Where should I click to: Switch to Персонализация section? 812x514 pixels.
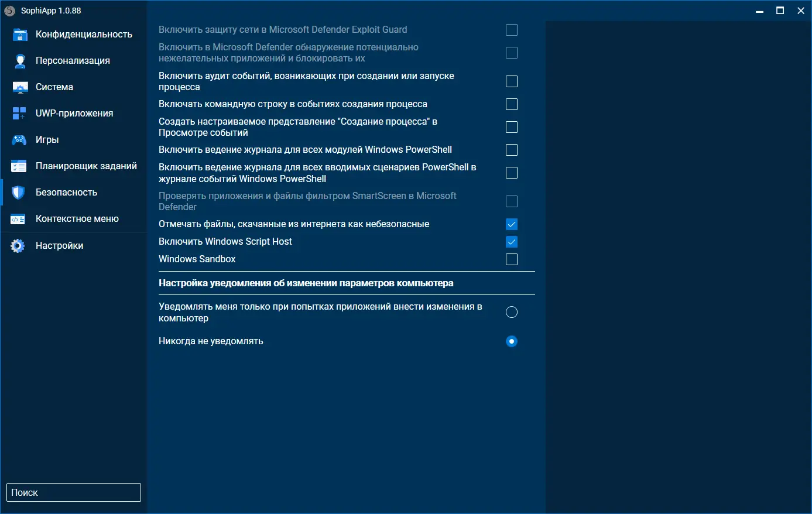click(x=73, y=61)
